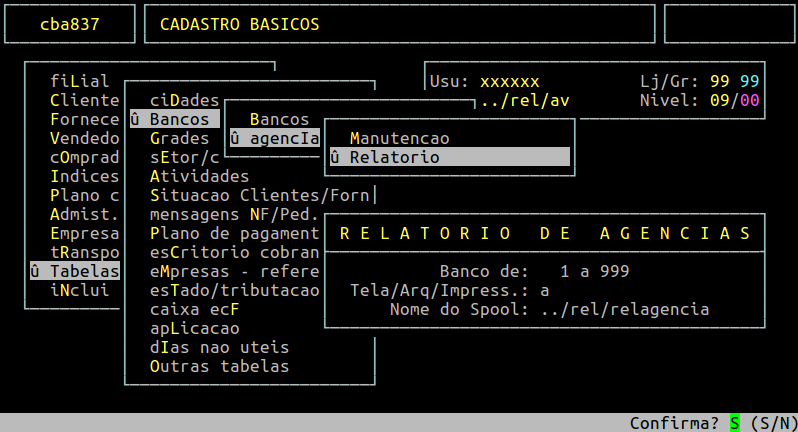
Task: Open the caixa ecF option
Action: (194, 309)
